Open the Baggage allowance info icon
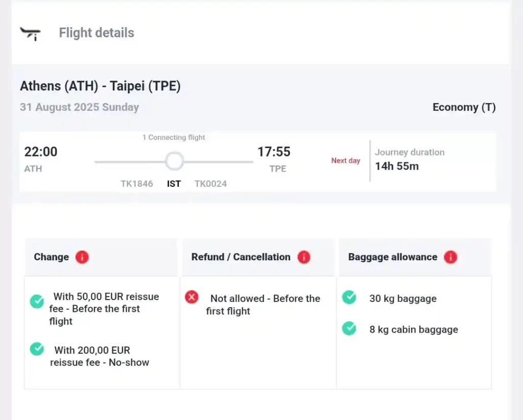This screenshot has width=523, height=420. 450,257
